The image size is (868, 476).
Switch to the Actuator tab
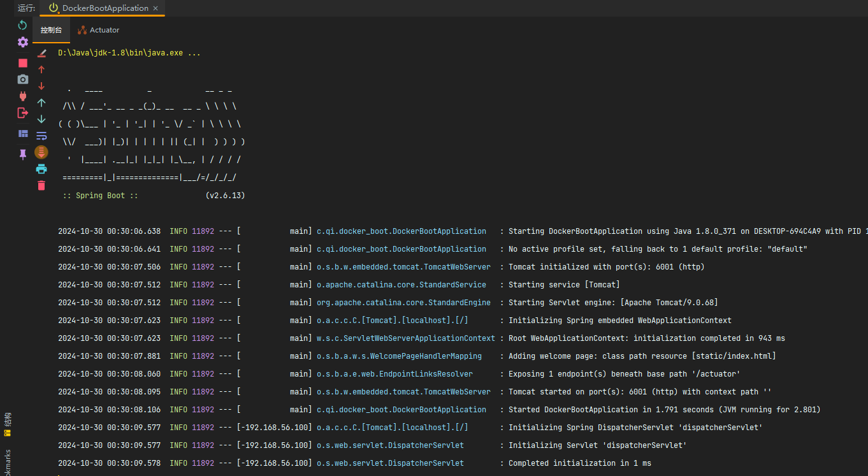pyautogui.click(x=99, y=30)
